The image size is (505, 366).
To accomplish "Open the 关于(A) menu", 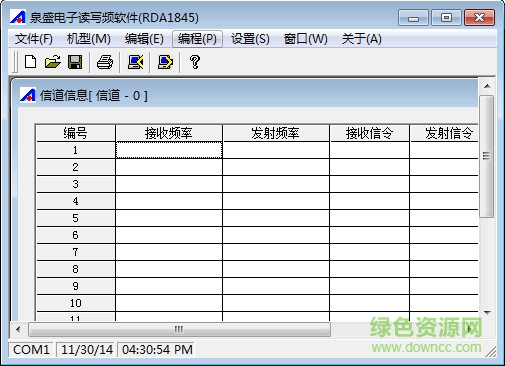I will [361, 39].
